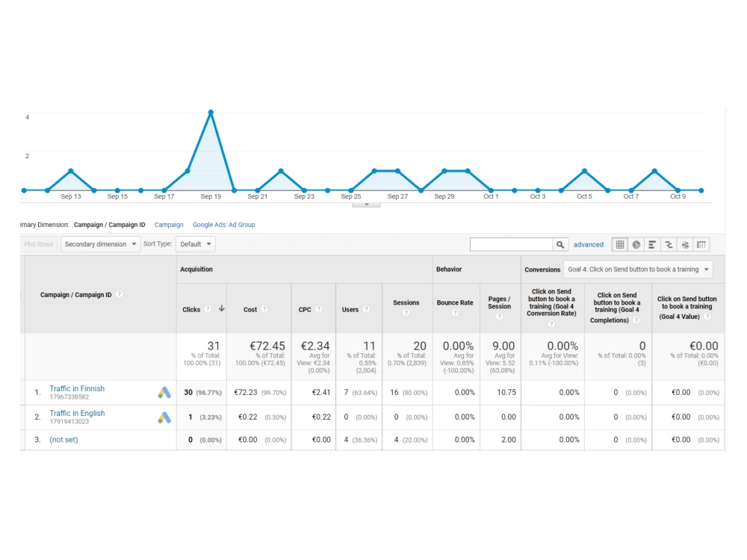Click help icon beside CPC header
The image size is (747, 560).
tap(319, 309)
